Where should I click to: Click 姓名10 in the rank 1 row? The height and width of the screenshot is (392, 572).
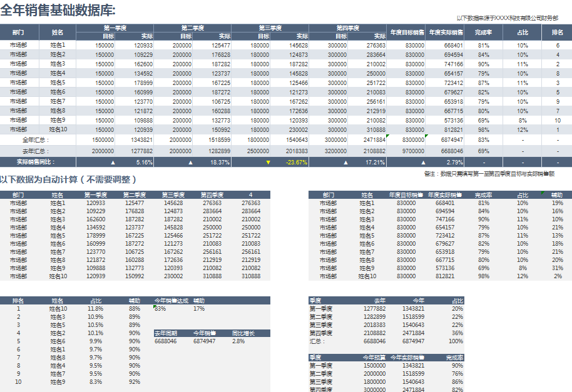[x=58, y=309]
